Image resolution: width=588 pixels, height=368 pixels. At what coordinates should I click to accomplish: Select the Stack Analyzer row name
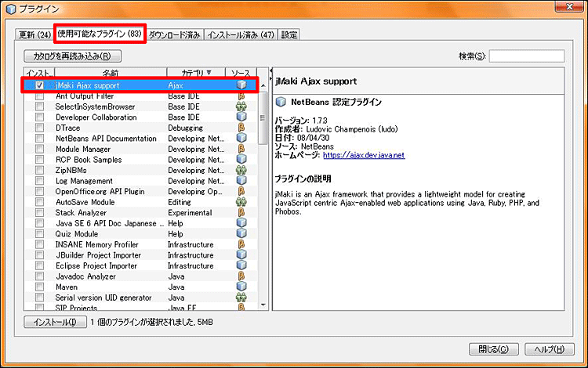point(81,213)
